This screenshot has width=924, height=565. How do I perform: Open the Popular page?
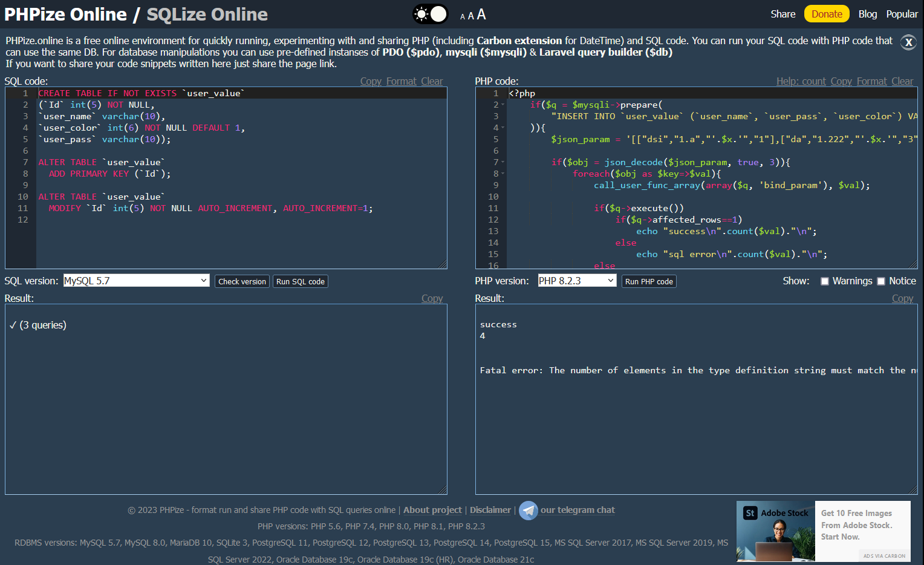[x=902, y=14]
